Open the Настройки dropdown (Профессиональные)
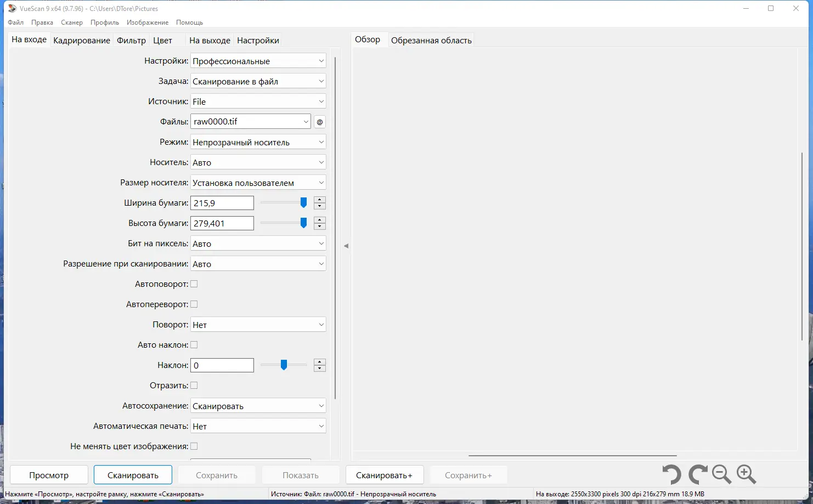This screenshot has width=813, height=504. pos(258,61)
